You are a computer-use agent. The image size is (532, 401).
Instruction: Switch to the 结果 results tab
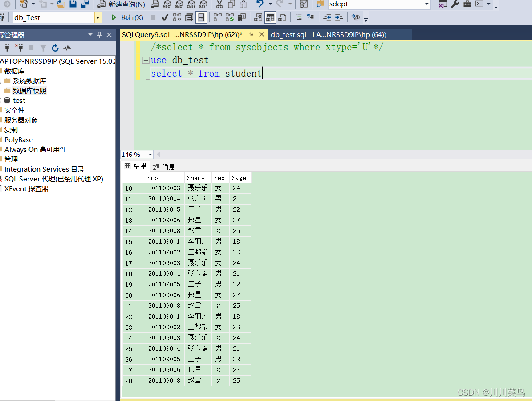136,166
